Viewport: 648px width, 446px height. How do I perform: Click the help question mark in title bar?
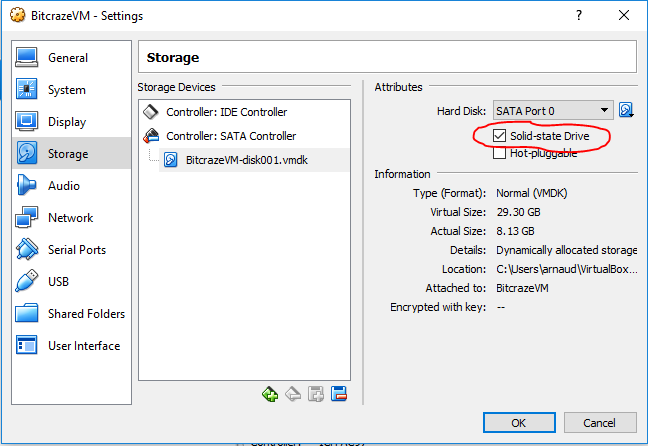coord(578,16)
